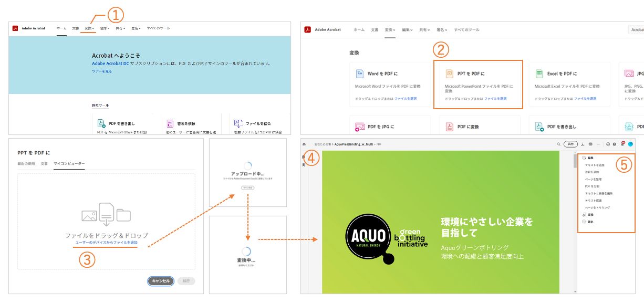This screenshot has width=644, height=303.
Task: Click the home icon in the document viewer
Action: 304,144
